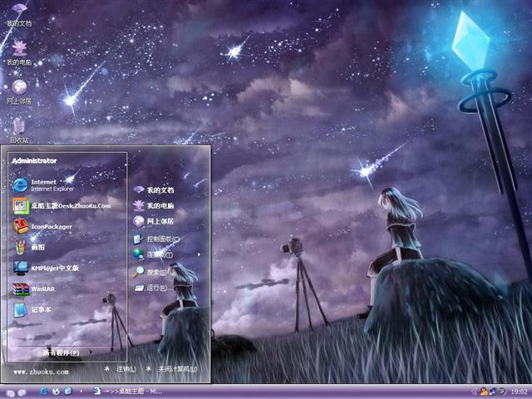Launch Internet Explorer from the Start menu

[43, 185]
